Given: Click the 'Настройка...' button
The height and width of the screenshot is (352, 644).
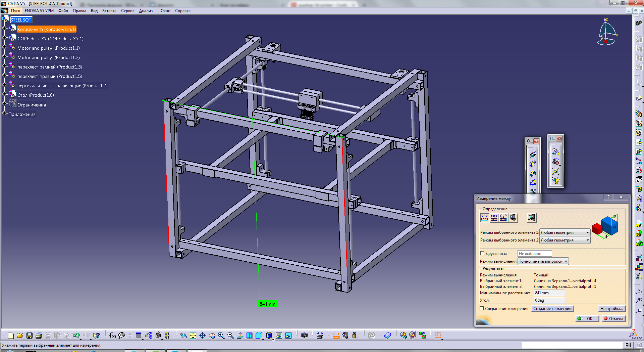Looking at the screenshot, I should 611,309.
